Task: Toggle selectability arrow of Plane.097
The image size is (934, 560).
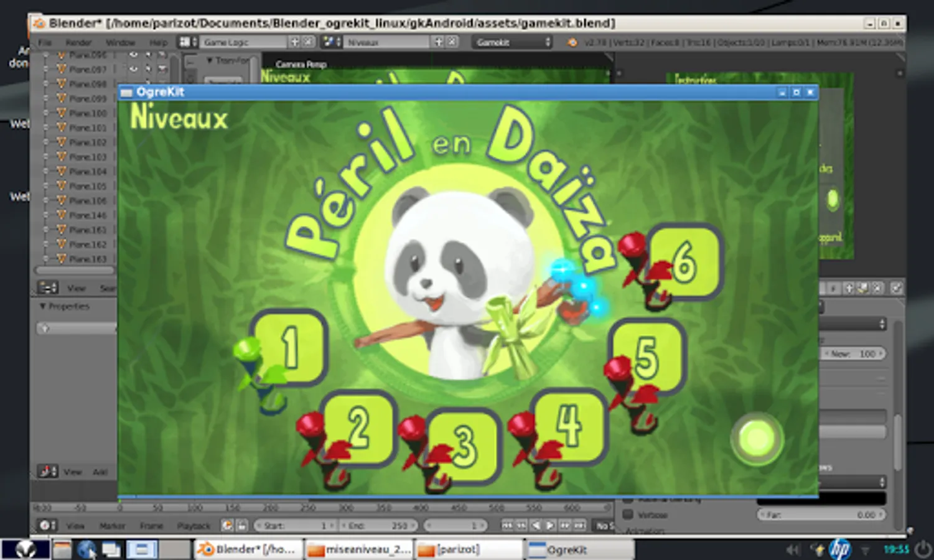Action: pyautogui.click(x=148, y=70)
